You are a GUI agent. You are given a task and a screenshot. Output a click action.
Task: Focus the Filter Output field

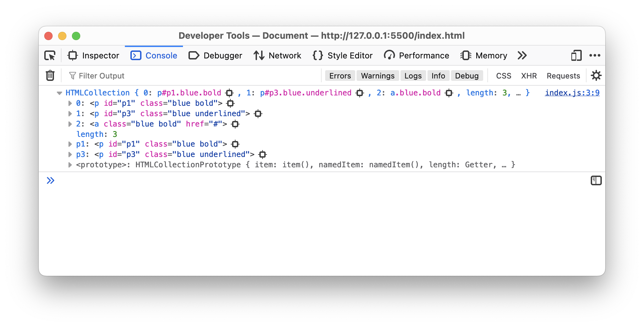coord(194,76)
